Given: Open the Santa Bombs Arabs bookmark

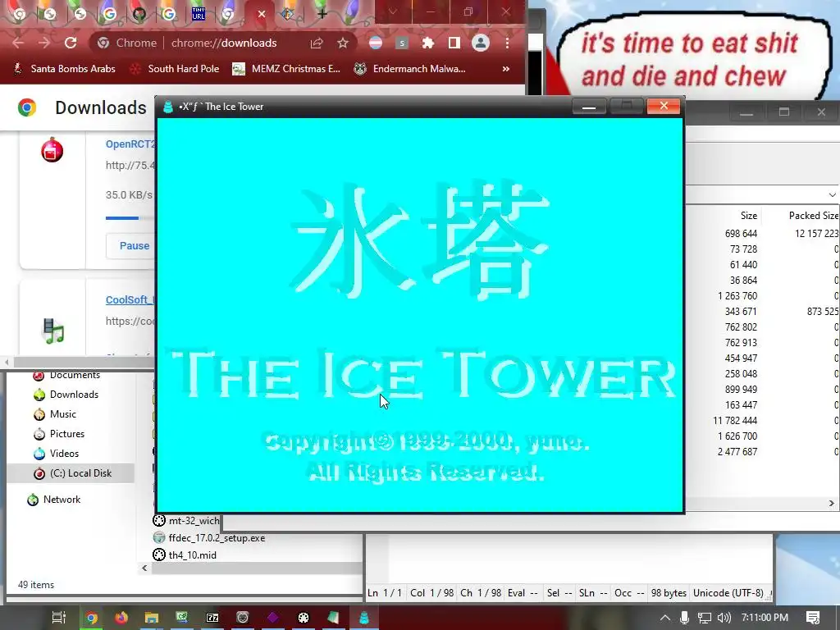Looking at the screenshot, I should [64, 69].
